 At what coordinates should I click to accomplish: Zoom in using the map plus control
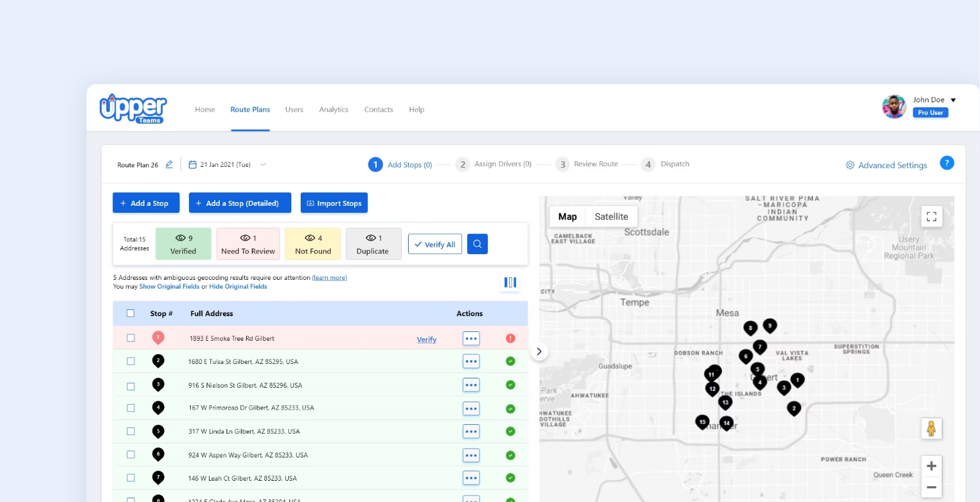point(932,466)
